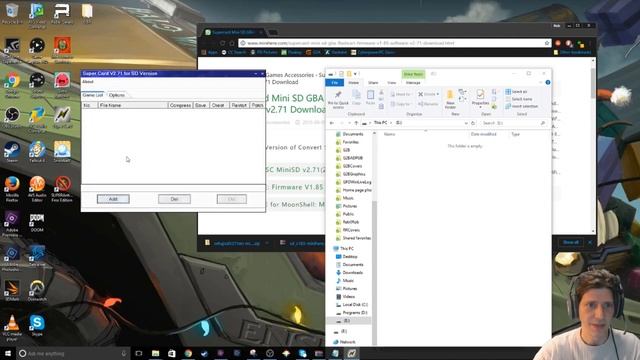Click the Explorer back arrow
This screenshot has height=360, width=640.
tap(332, 123)
